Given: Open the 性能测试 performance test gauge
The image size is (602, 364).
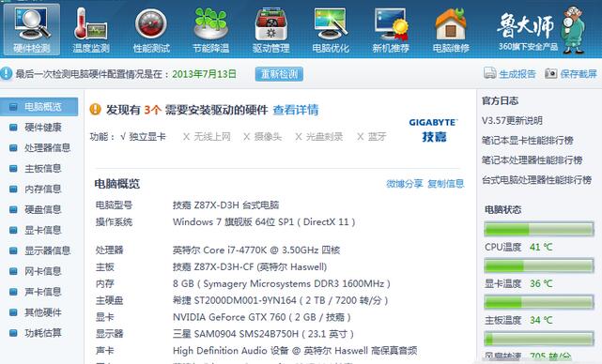Looking at the screenshot, I should (x=151, y=30).
